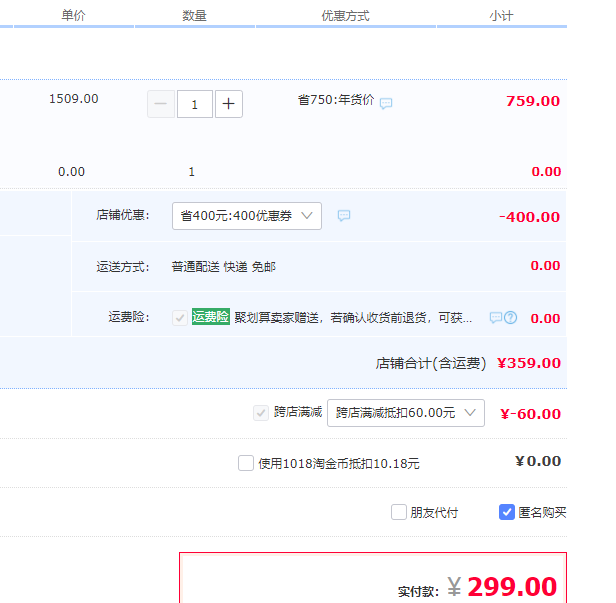Click the comment icon in the 运费险 row

coord(495,318)
